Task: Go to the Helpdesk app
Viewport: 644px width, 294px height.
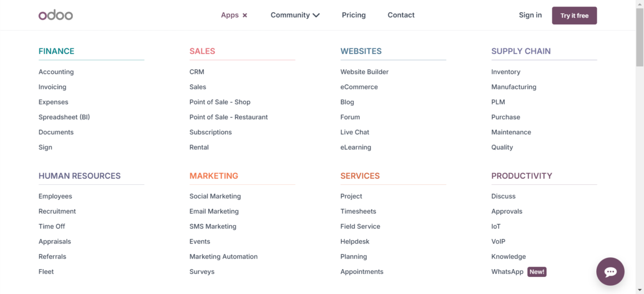Action: coord(355,242)
